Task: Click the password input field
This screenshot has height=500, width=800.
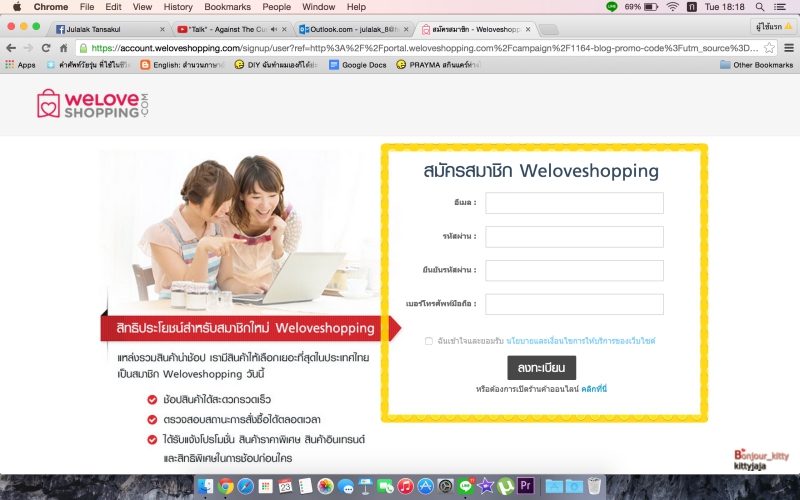Action: pyautogui.click(x=574, y=237)
